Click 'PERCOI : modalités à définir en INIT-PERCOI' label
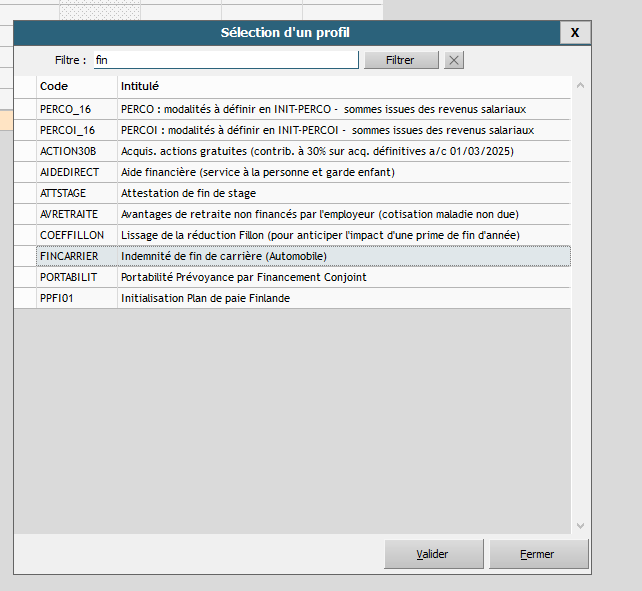Image resolution: width=642 pixels, height=591 pixels. tap(230, 130)
